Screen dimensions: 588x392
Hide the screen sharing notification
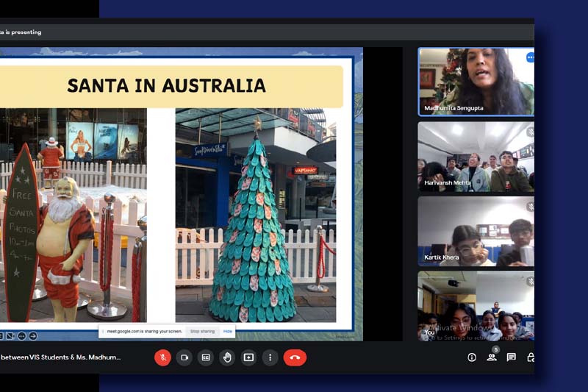(227, 331)
